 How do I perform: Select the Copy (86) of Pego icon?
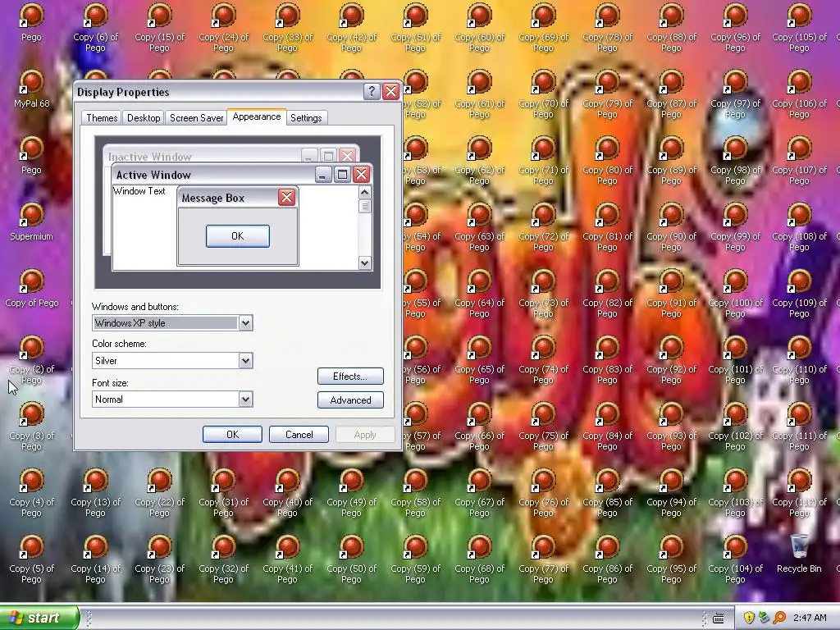(608, 558)
